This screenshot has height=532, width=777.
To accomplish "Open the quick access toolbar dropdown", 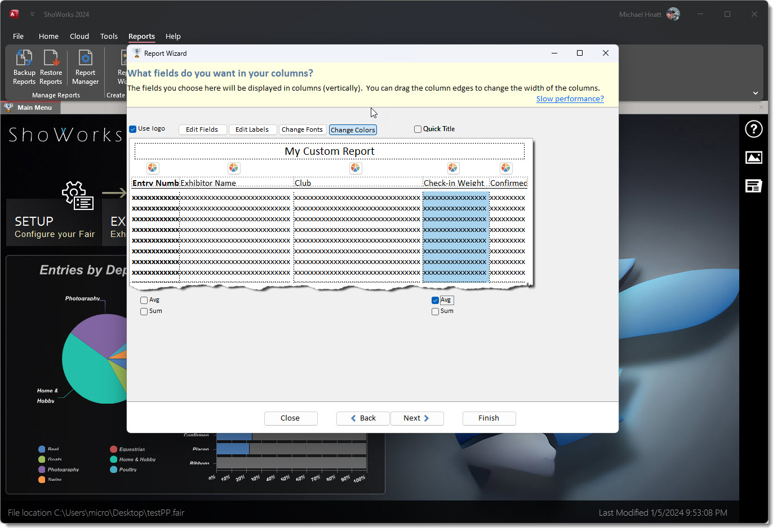I will pos(32,15).
